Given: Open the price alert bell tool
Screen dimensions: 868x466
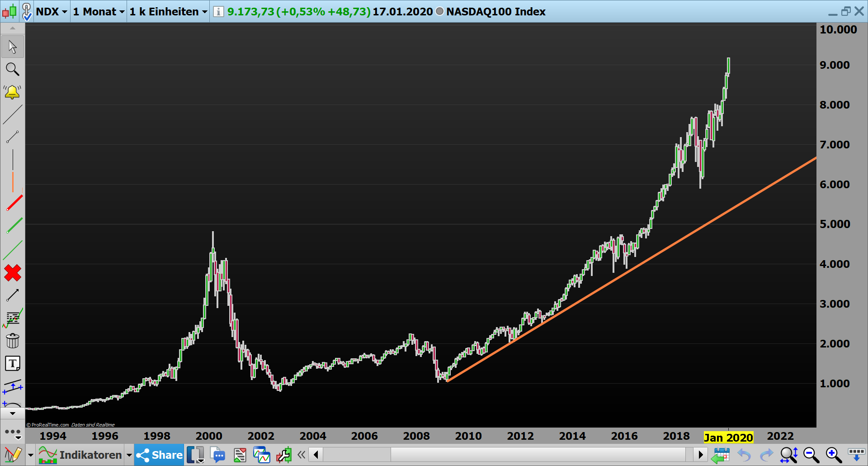Looking at the screenshot, I should coord(12,92).
